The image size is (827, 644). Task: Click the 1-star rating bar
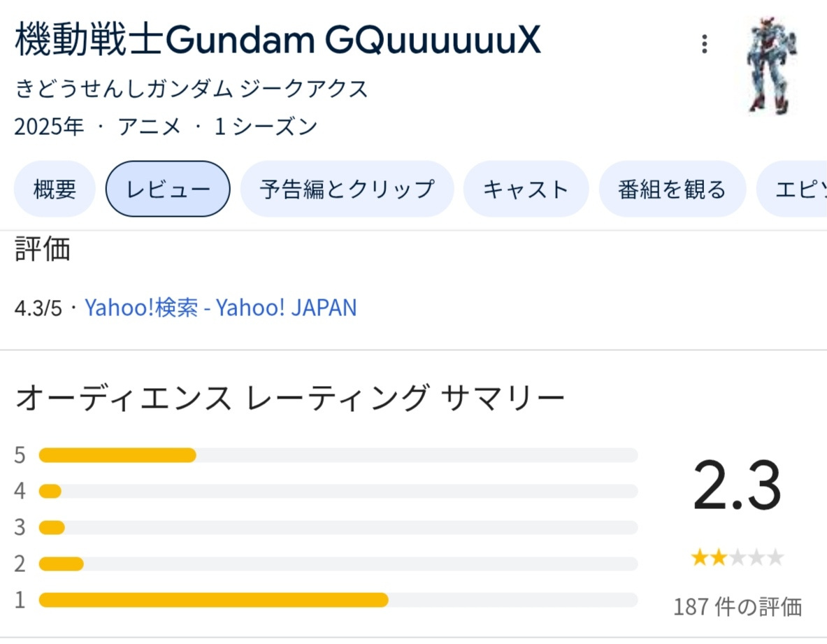point(338,600)
